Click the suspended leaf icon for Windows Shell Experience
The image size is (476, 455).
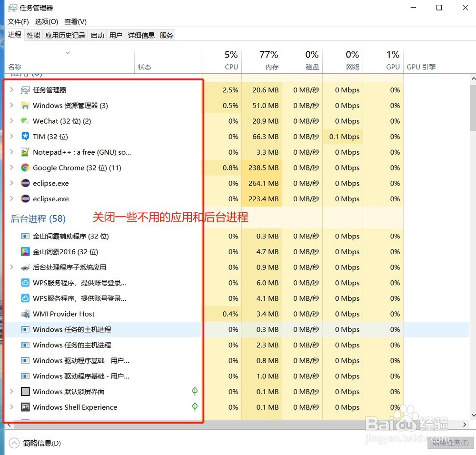(x=195, y=407)
